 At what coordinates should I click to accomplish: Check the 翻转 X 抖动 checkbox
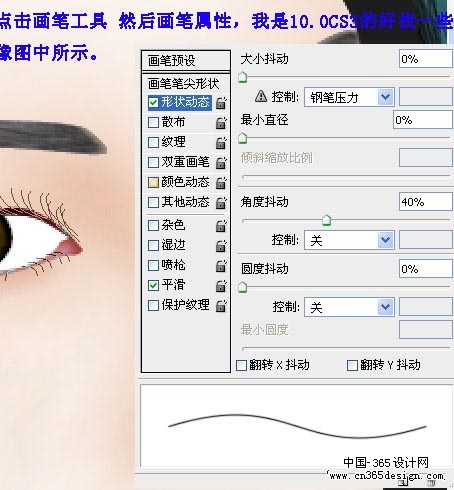click(x=241, y=365)
